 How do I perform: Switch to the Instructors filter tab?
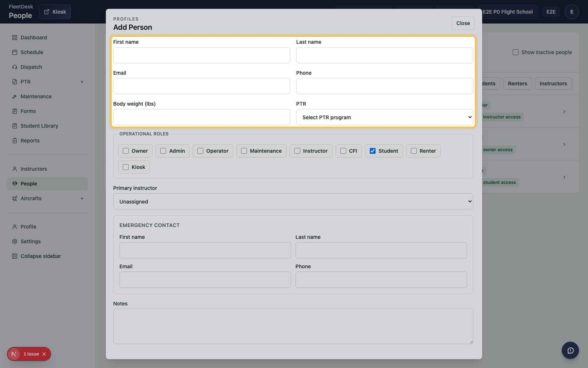[x=553, y=84]
